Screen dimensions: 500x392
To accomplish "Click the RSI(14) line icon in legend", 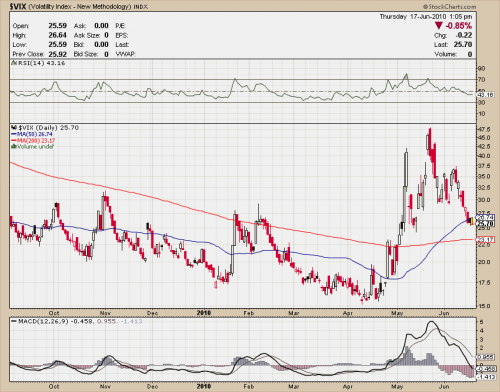I will [14, 63].
